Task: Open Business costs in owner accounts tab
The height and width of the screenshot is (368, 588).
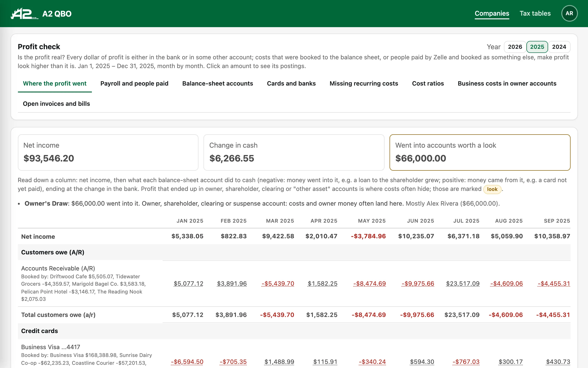Action: (507, 83)
